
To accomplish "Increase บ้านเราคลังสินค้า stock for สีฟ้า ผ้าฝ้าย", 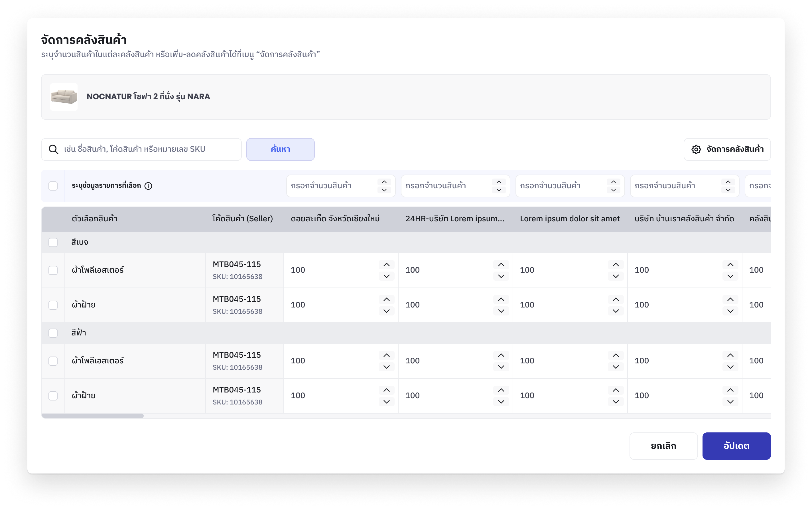I will click(730, 390).
